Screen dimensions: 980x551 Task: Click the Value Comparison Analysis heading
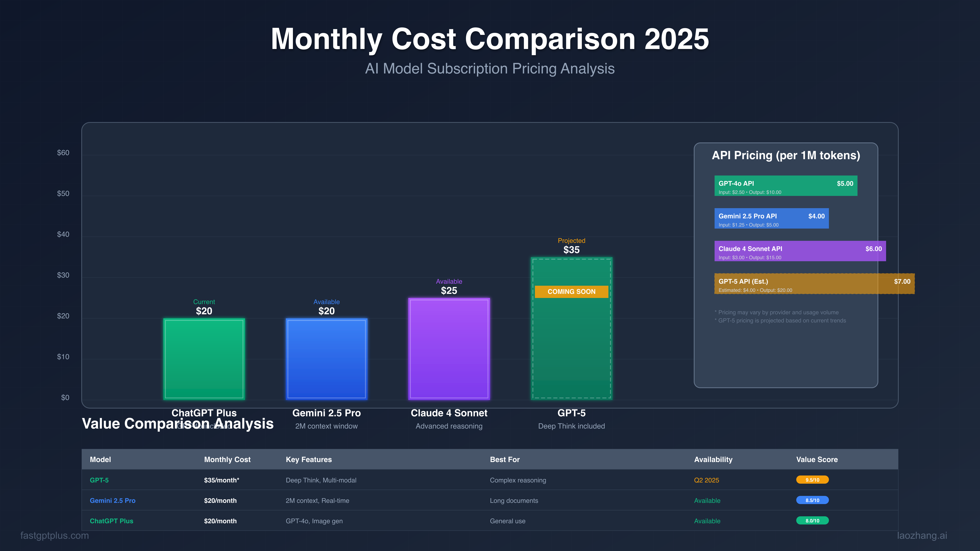(178, 424)
